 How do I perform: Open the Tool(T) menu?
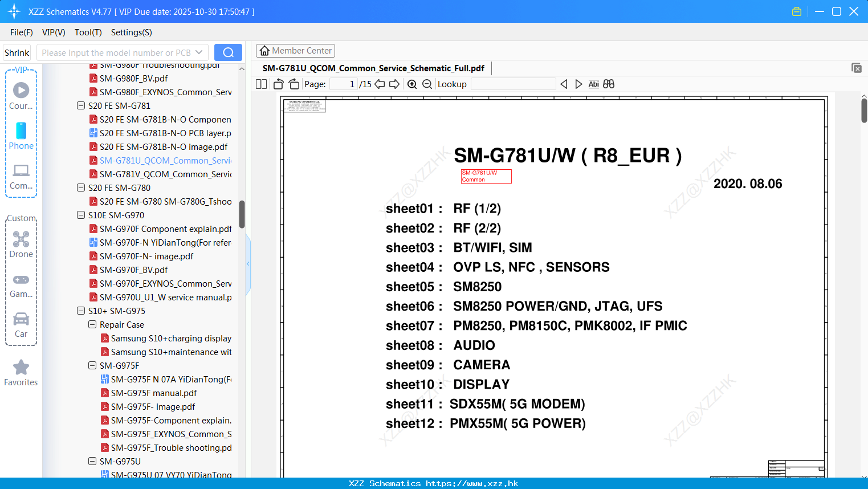coord(88,32)
